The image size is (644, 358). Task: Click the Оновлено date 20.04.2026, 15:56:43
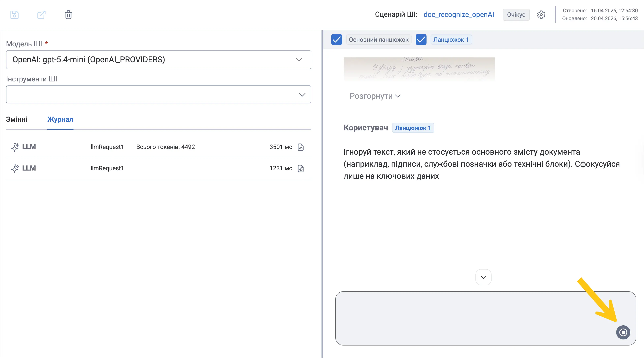(x=614, y=19)
